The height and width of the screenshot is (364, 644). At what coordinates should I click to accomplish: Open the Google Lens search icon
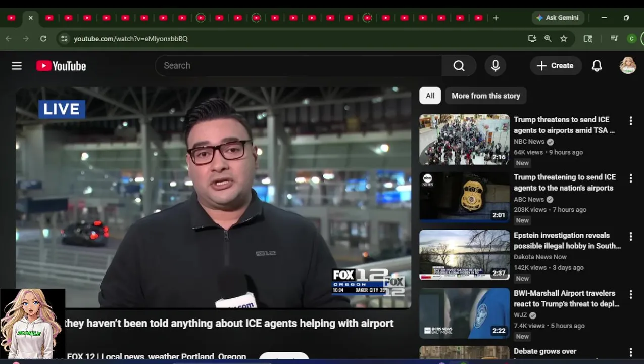pos(588,38)
